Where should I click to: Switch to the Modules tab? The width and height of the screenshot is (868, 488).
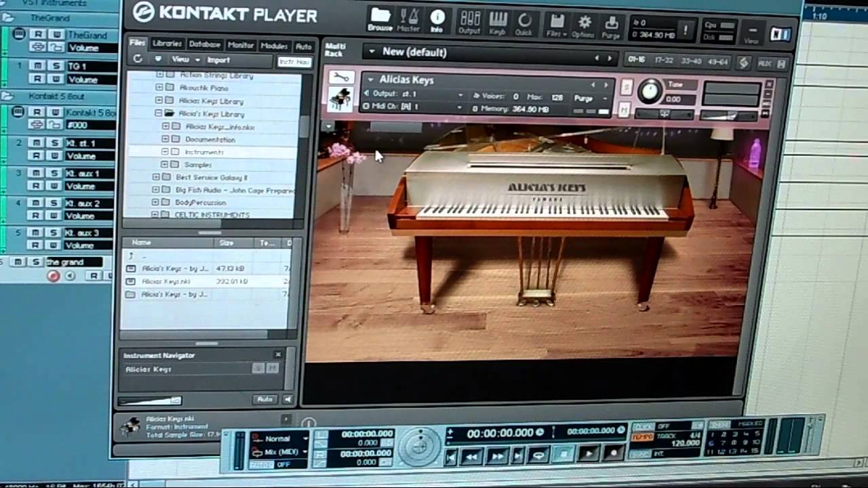275,45
